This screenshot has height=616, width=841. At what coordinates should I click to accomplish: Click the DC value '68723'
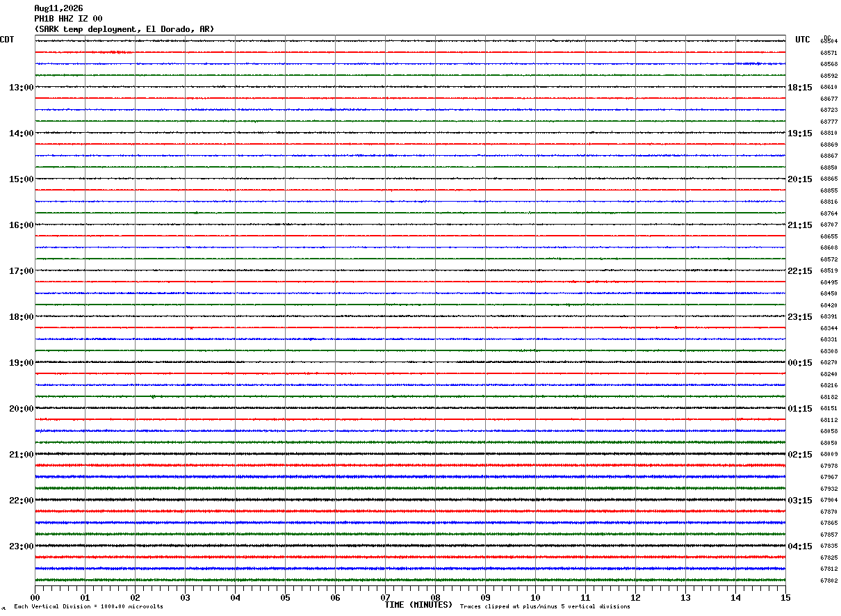click(829, 111)
